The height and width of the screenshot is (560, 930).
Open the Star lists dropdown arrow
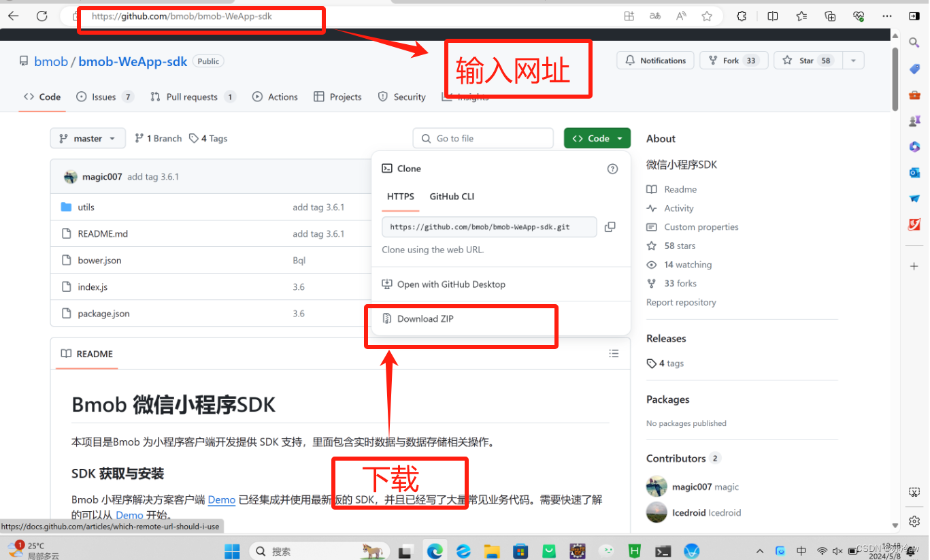pyautogui.click(x=852, y=61)
